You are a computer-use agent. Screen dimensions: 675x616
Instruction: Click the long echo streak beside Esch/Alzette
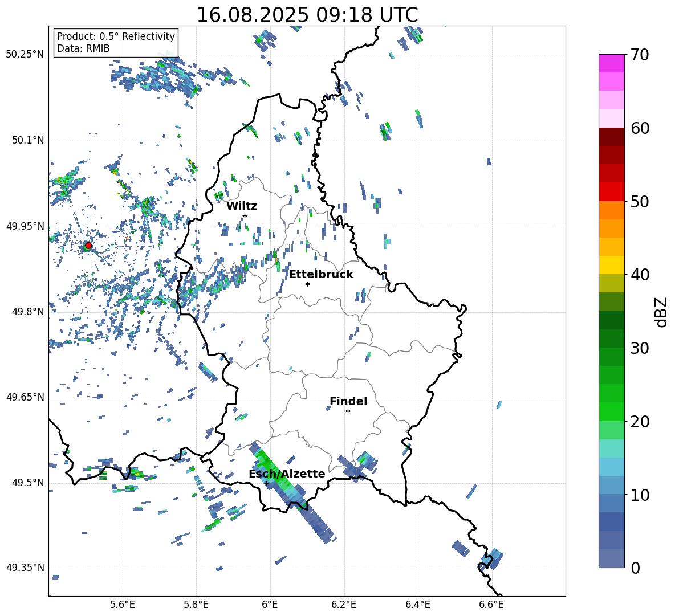point(292,492)
